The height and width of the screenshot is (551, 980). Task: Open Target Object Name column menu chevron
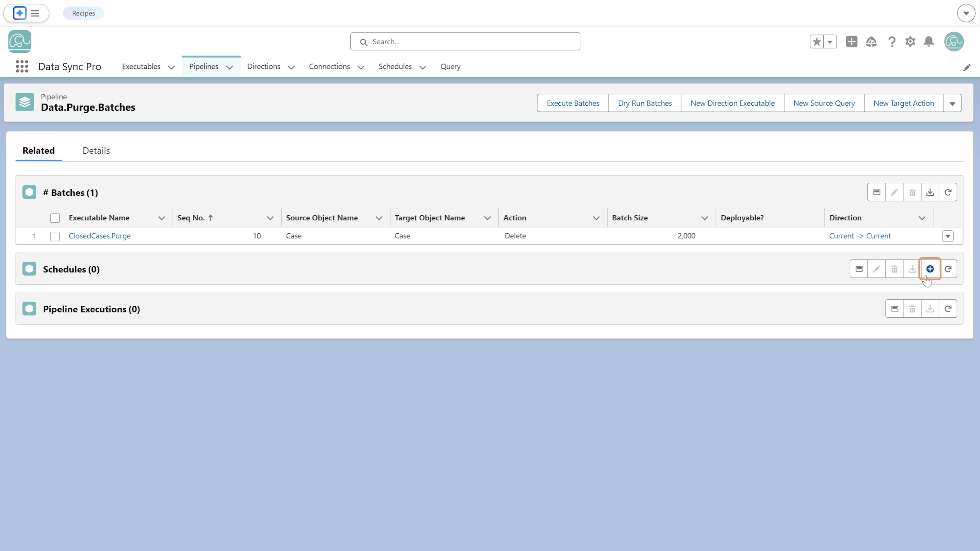487,218
